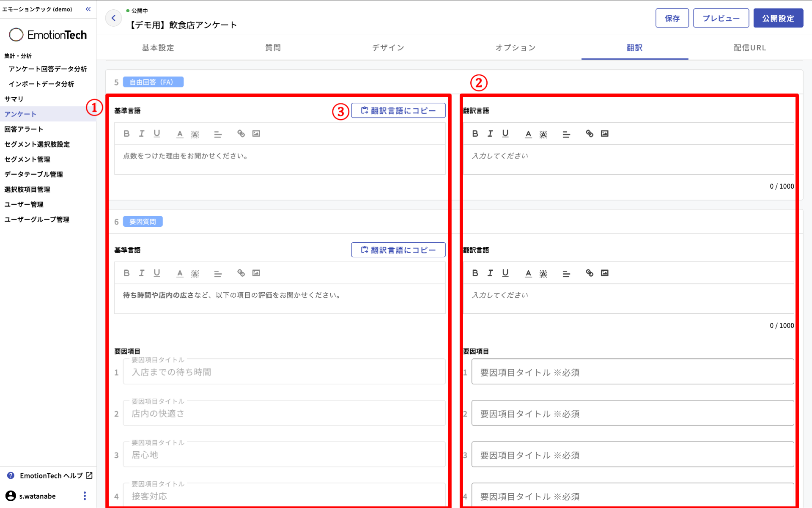
Task: Click 翻訳言語にコピー for question 5
Action: click(398, 110)
